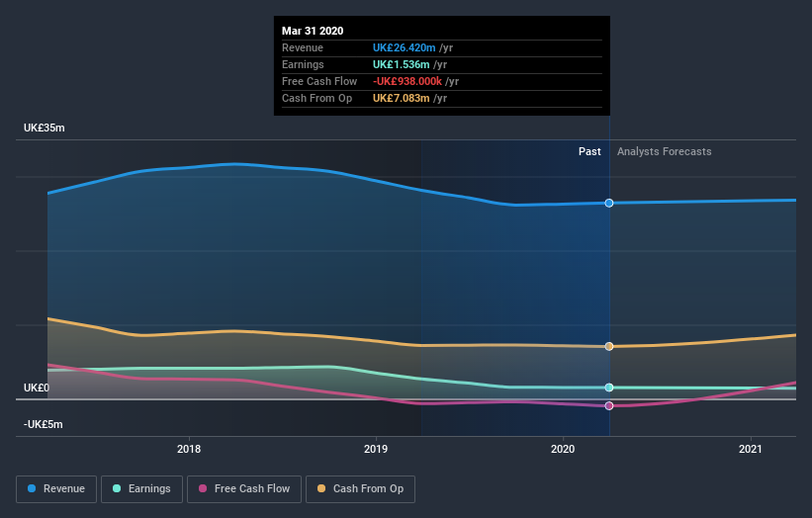Click the orange Cash From Op legend dot
Screen dimensions: 812x518
321,488
